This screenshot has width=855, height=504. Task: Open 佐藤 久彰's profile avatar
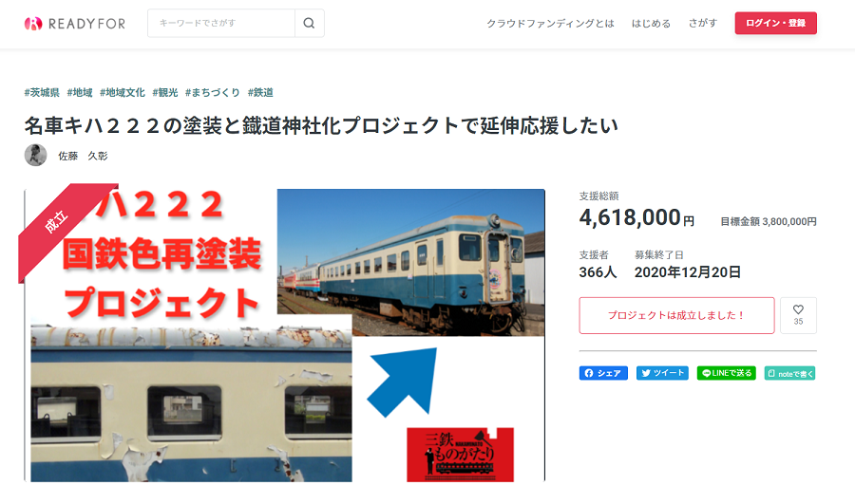coord(35,156)
